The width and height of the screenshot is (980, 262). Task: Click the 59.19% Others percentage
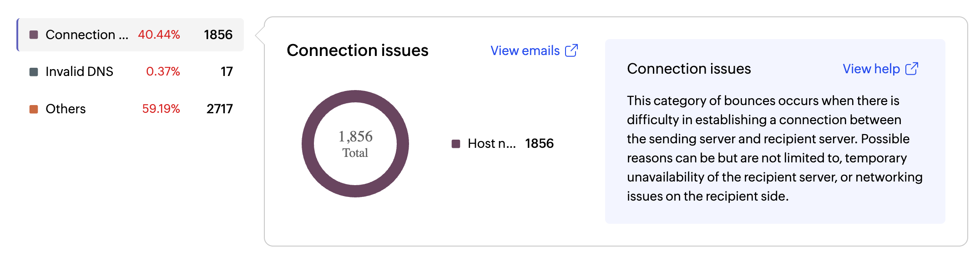[161, 109]
